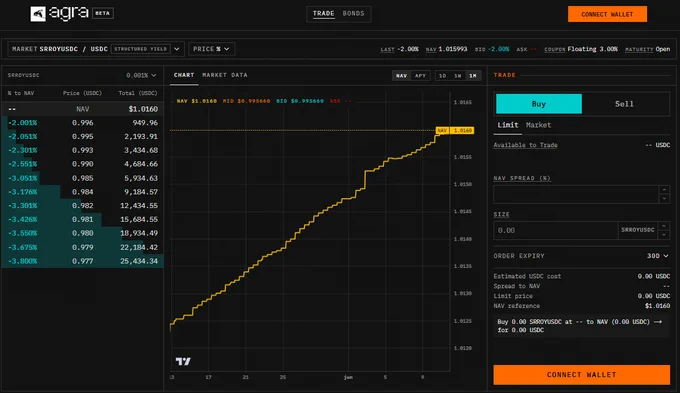Click the STRUCTURED YIELD tag

[141, 49]
